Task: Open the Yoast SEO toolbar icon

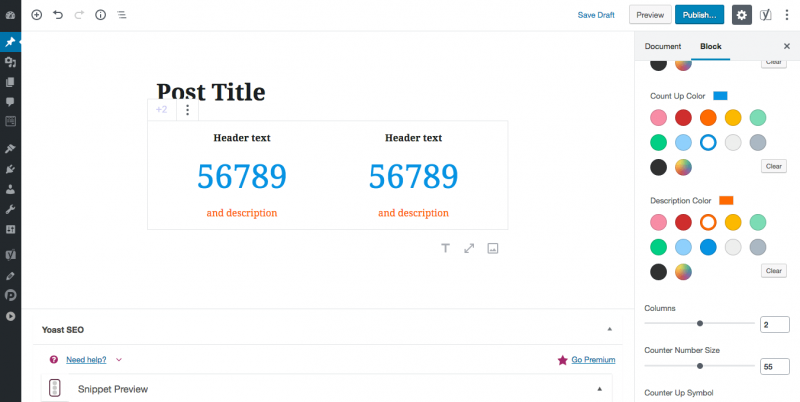Action: (x=765, y=15)
